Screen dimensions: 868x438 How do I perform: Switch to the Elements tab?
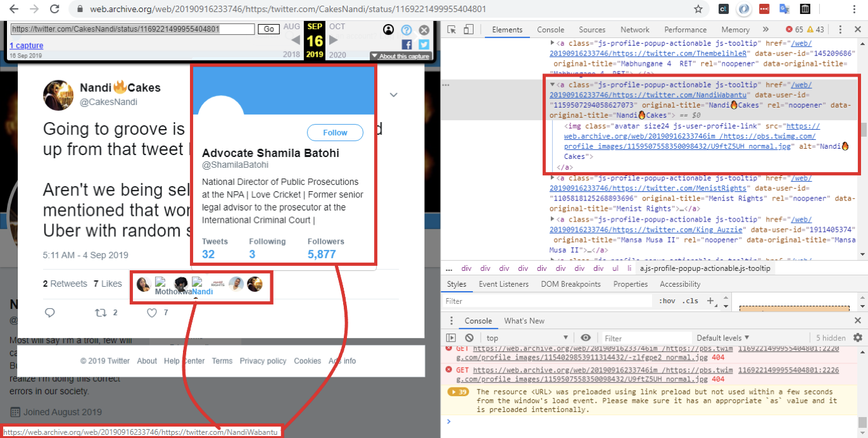pyautogui.click(x=507, y=30)
